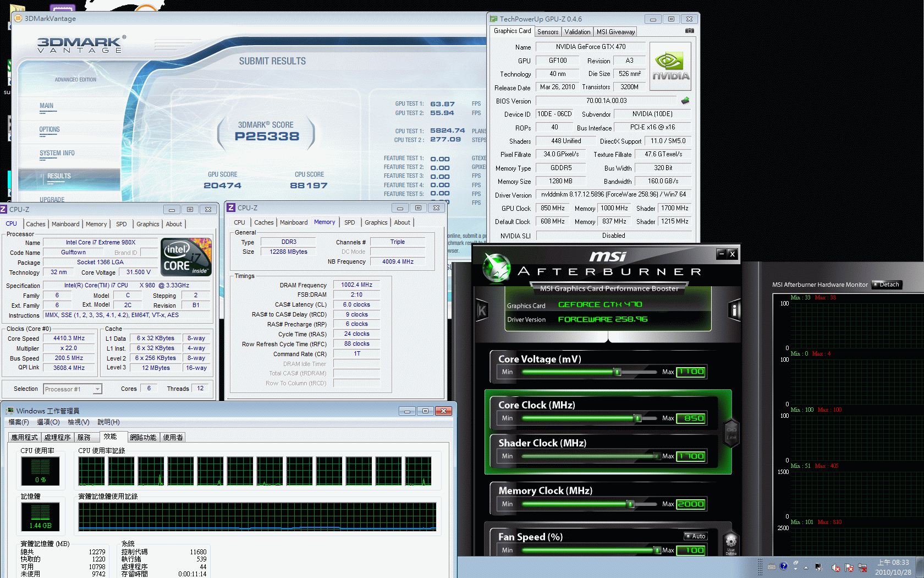Click the Memory Clock slider handle
Viewport: 924px width, 578px height.
(x=631, y=504)
